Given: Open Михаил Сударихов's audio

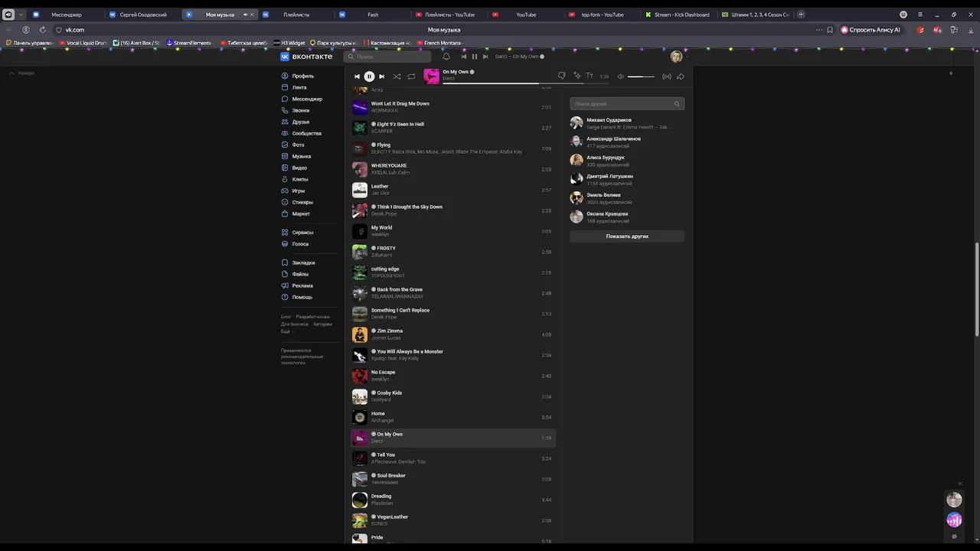Looking at the screenshot, I should 627,123.
